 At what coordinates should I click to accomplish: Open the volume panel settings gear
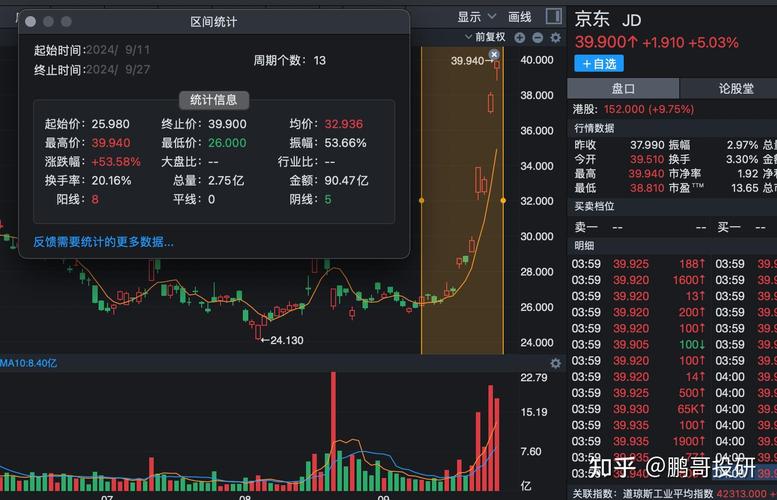tap(556, 363)
